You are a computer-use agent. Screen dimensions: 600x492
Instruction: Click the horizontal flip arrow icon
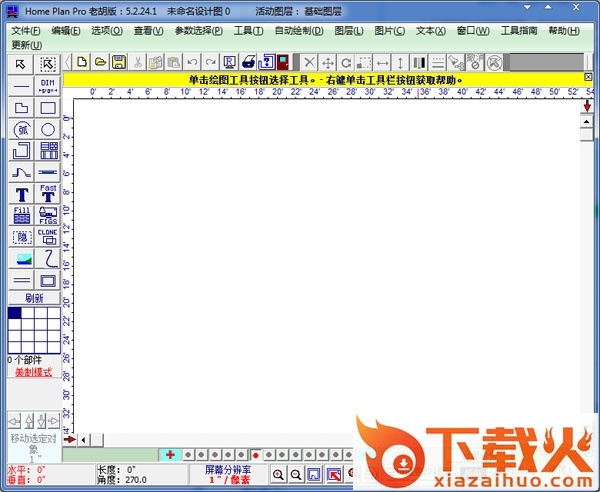point(383,62)
